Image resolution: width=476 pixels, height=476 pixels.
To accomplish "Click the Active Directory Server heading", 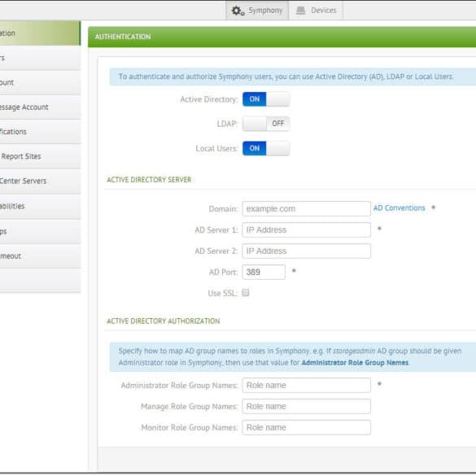I will tap(149, 180).
